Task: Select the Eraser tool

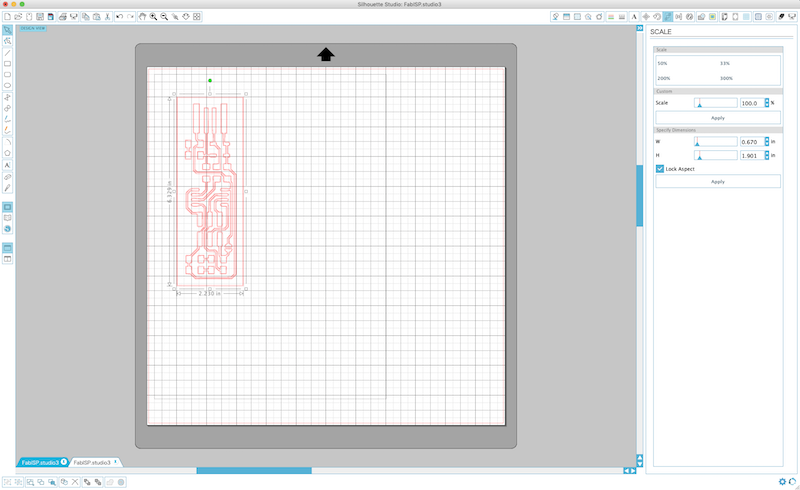Action: tap(8, 177)
